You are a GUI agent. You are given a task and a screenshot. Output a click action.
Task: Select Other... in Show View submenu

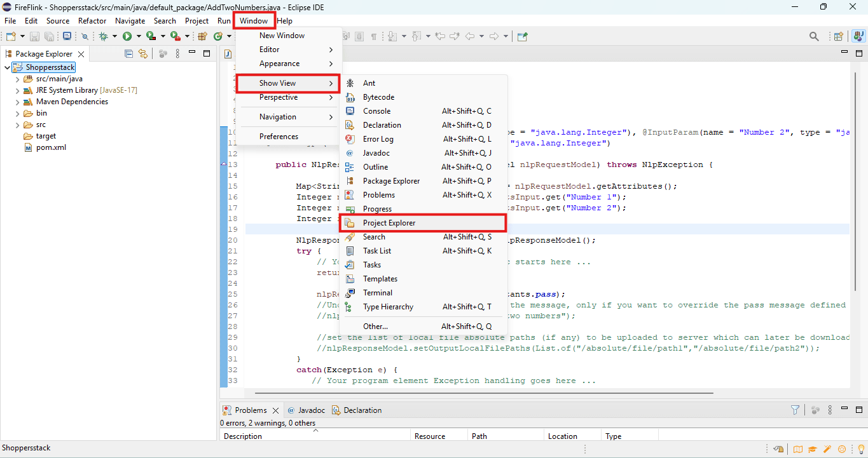[x=424, y=327]
